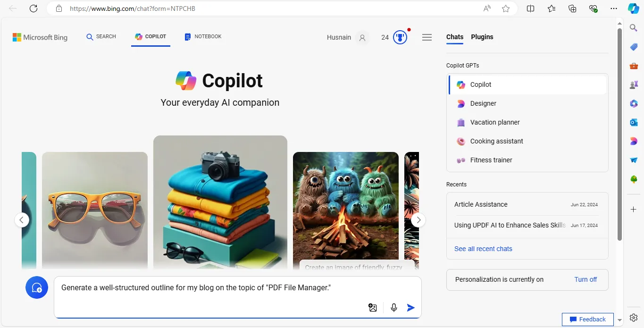The width and height of the screenshot is (644, 328).
Task: Open the Article Assistance recent chat
Action: click(481, 204)
